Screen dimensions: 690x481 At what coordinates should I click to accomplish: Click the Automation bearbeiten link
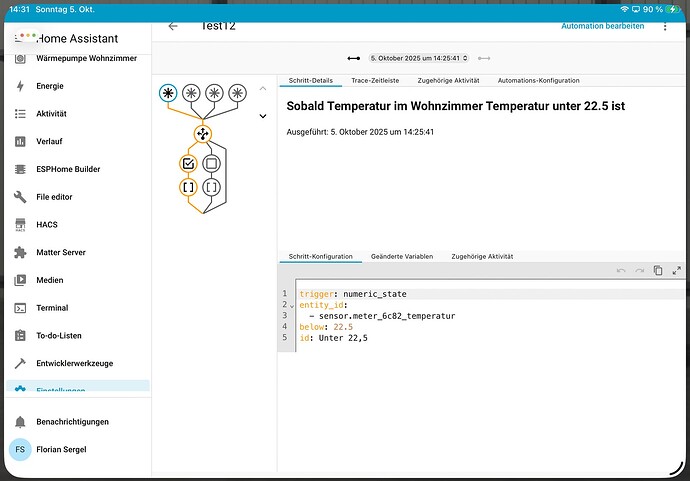[602, 26]
